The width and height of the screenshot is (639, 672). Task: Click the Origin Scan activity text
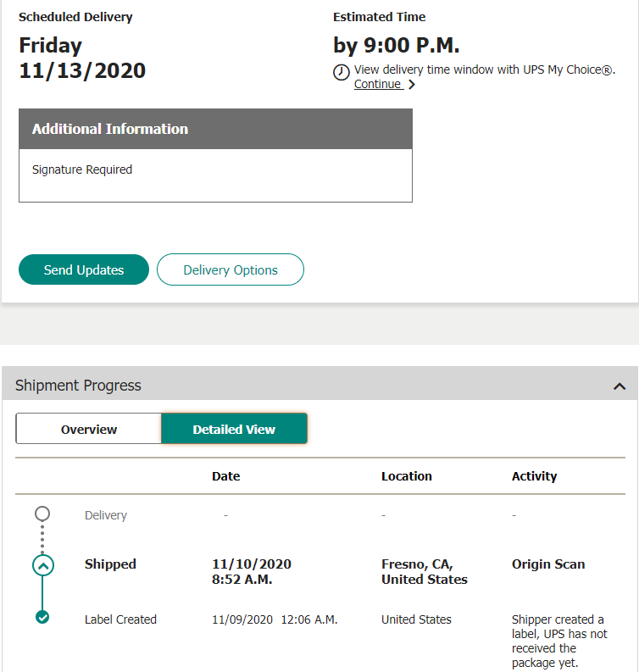pos(548,564)
